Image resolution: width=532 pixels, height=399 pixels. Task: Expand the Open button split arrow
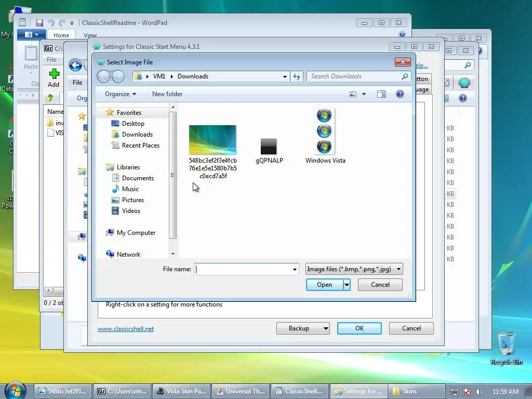[x=347, y=285]
